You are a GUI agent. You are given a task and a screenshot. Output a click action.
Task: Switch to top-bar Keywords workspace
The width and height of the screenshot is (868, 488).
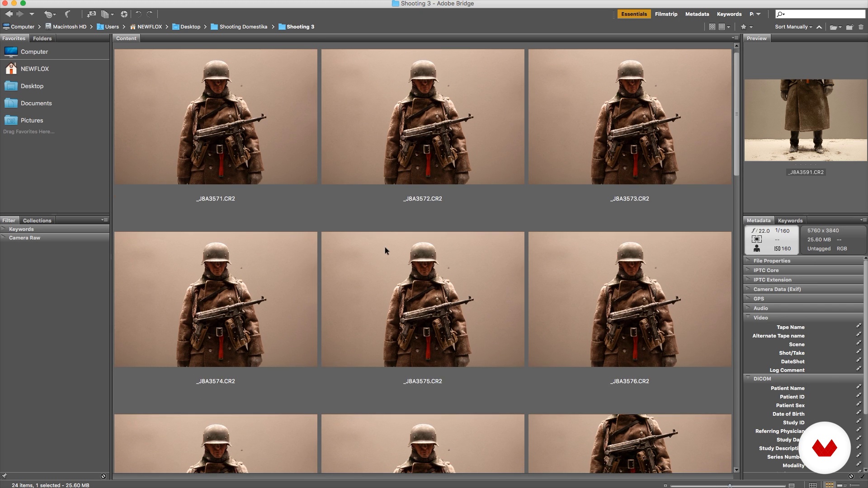tap(729, 14)
